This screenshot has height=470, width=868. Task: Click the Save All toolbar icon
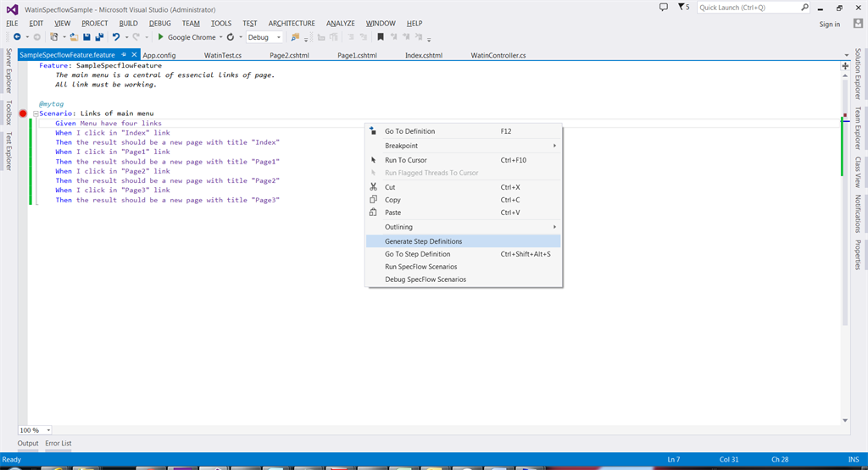(99, 37)
